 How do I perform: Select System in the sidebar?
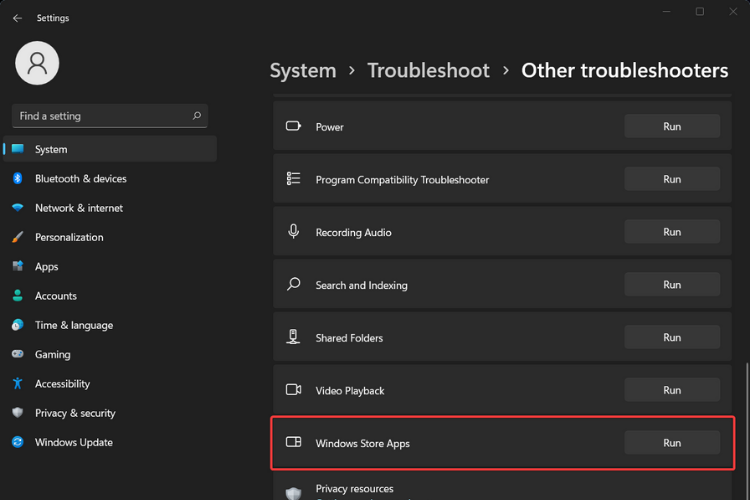tap(110, 149)
